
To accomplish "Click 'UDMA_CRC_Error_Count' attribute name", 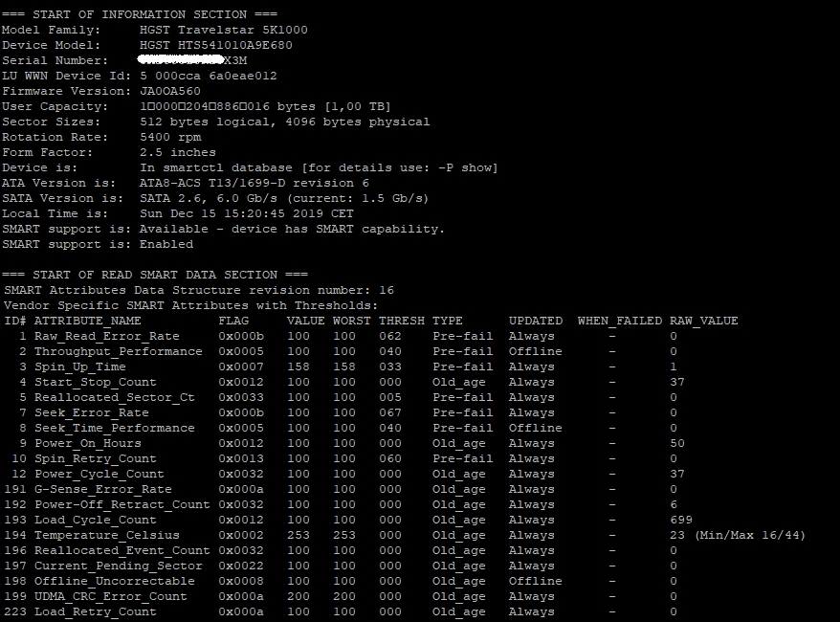I will click(111, 597).
